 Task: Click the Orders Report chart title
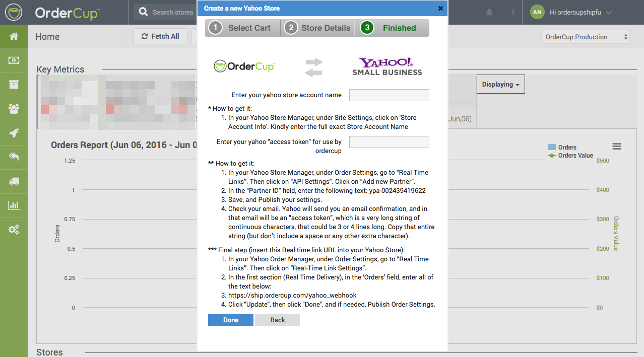pyautogui.click(x=123, y=145)
